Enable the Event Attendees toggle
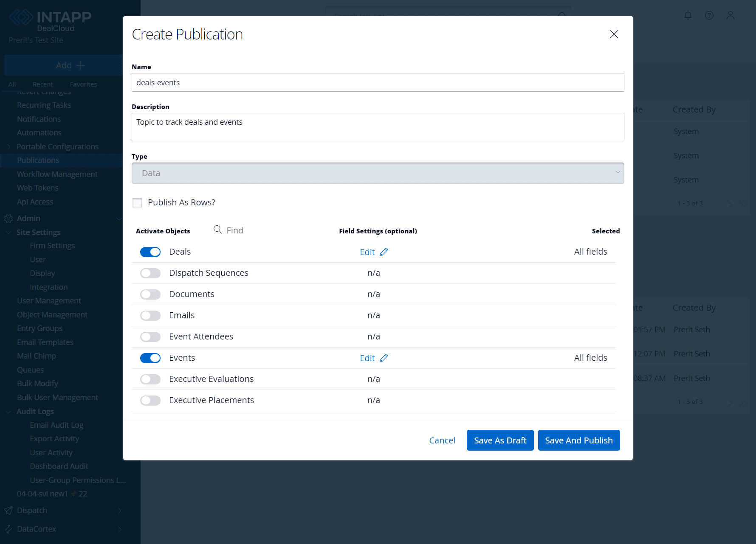The height and width of the screenshot is (544, 756). (150, 337)
